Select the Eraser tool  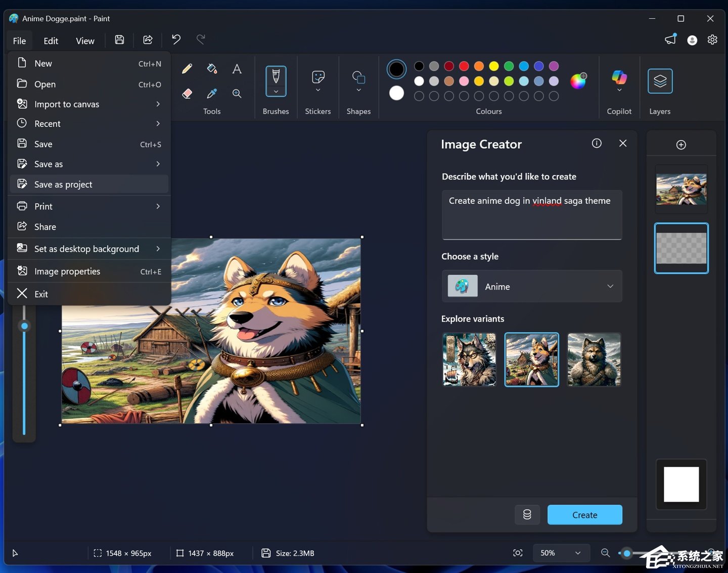click(x=187, y=94)
